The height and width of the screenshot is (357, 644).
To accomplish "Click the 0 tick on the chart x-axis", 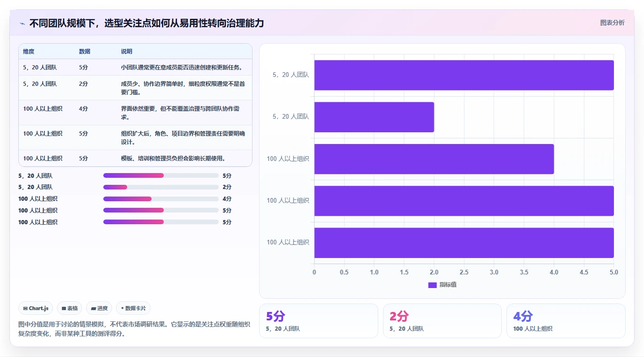I will tap(314, 272).
